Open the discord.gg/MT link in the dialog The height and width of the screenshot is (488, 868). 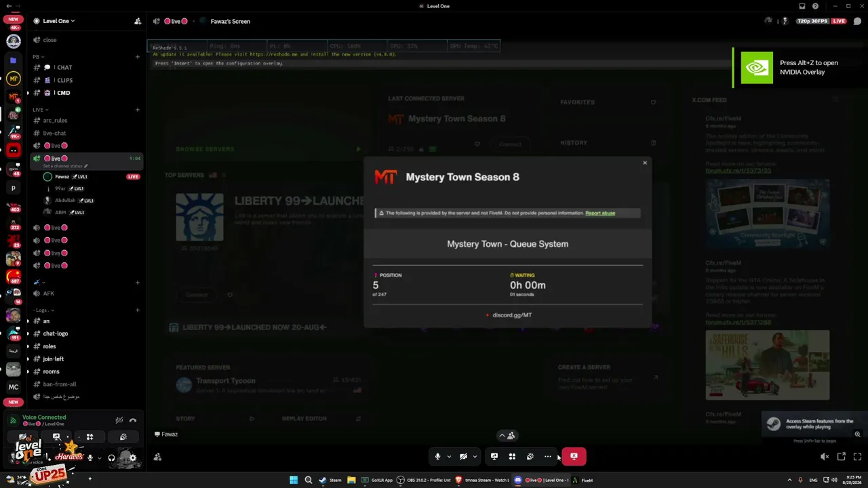point(512,315)
